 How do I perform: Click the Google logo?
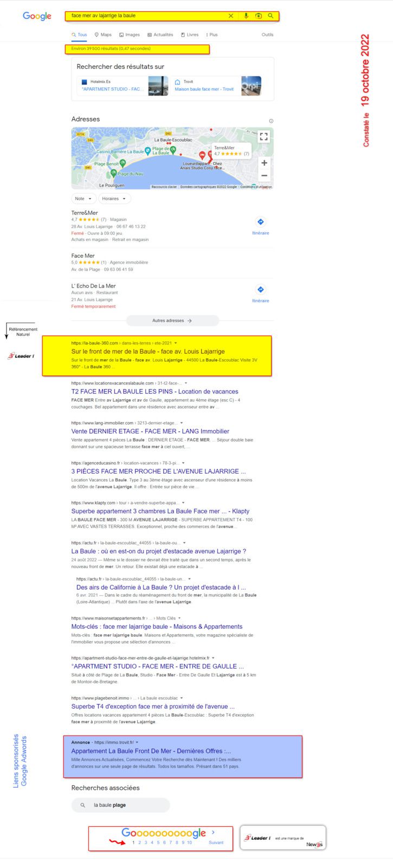pyautogui.click(x=37, y=16)
